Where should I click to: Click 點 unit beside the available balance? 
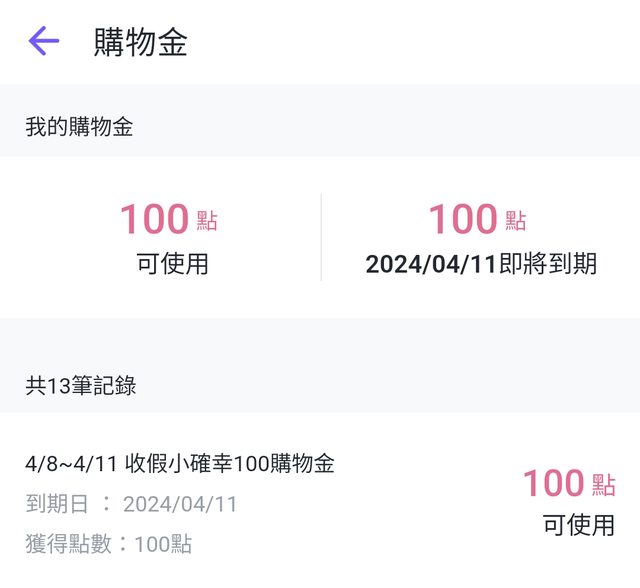click(x=207, y=221)
